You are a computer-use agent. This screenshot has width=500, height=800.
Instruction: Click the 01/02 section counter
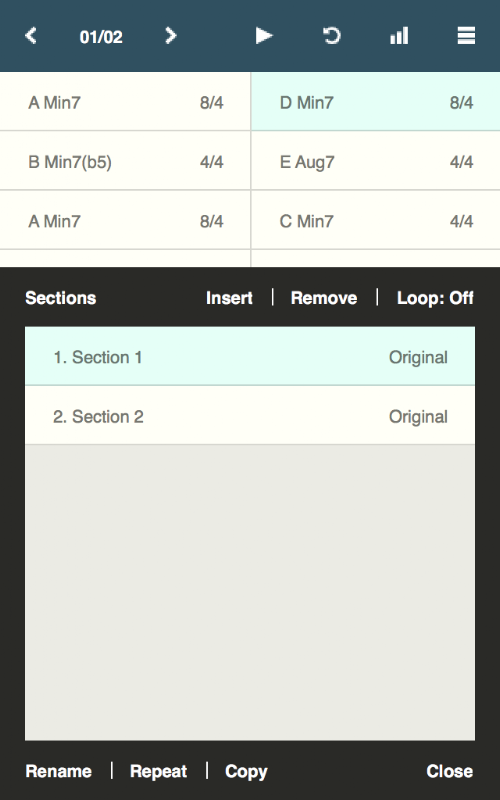[x=101, y=37]
